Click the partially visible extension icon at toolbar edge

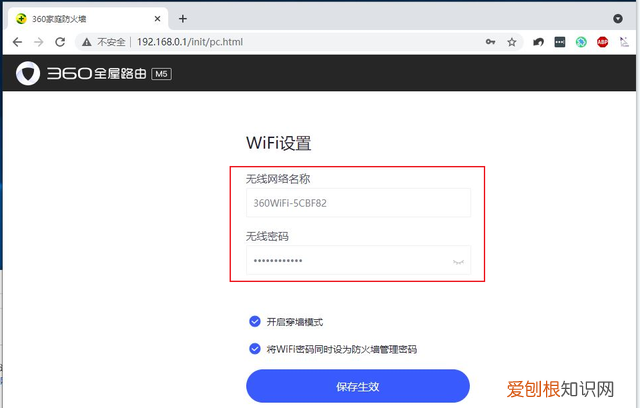coord(624,42)
